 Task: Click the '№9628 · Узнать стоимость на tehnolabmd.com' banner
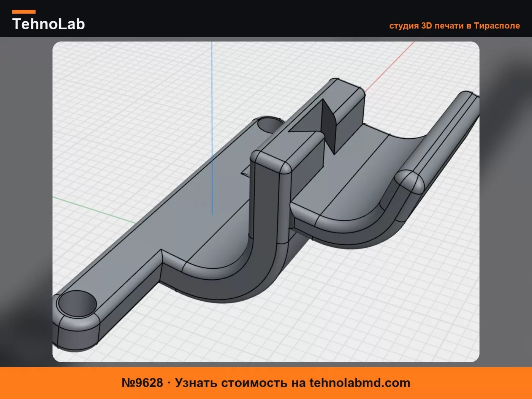tap(266, 383)
